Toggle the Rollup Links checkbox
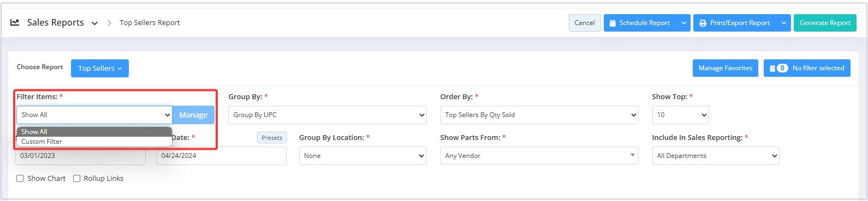This screenshot has height=201, width=868. click(77, 179)
